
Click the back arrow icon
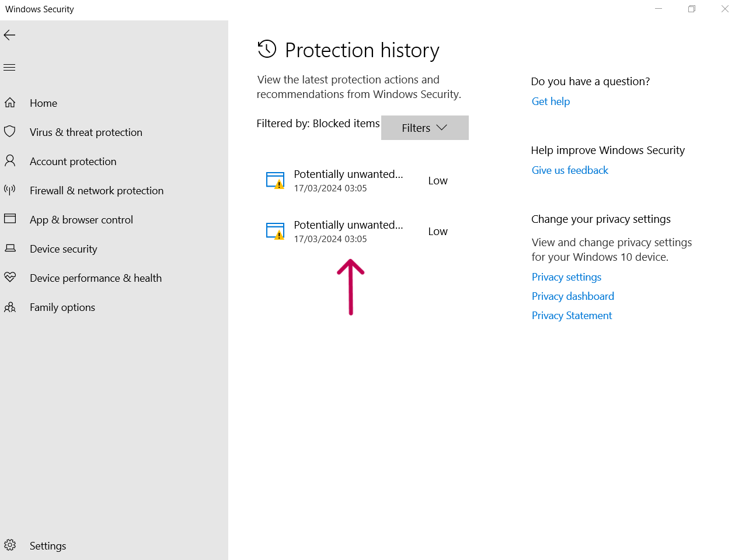9,35
